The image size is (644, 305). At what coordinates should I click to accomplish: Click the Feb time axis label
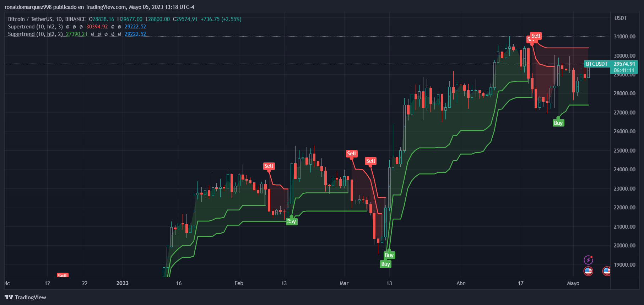point(239,283)
